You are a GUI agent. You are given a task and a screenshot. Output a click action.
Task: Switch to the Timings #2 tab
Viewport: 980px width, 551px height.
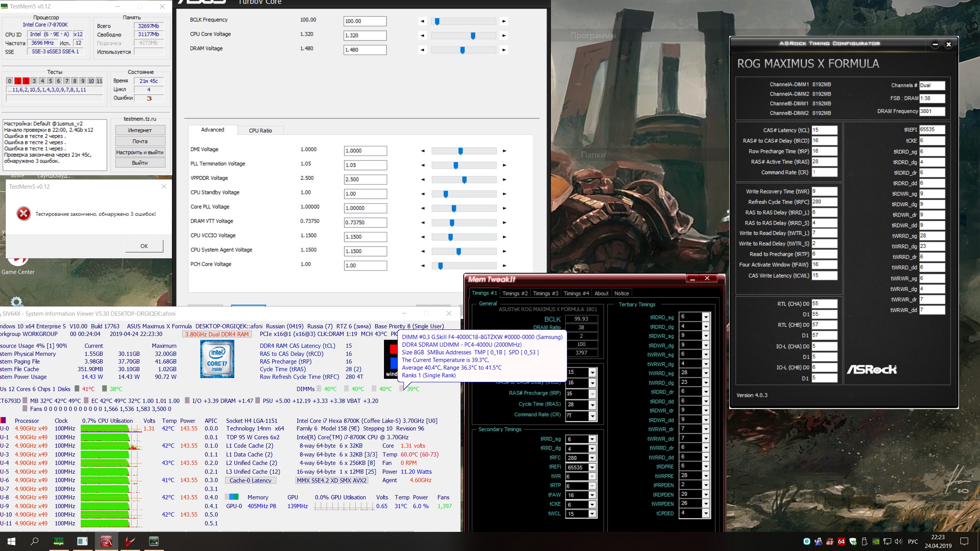(514, 293)
